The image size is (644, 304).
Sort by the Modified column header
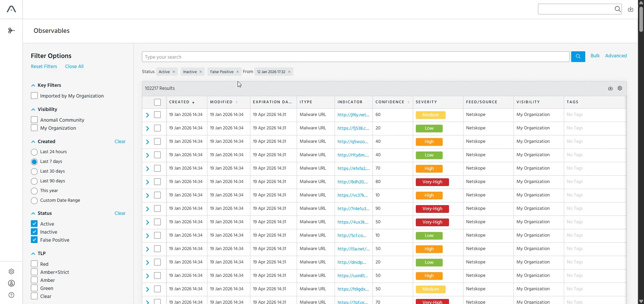click(221, 102)
